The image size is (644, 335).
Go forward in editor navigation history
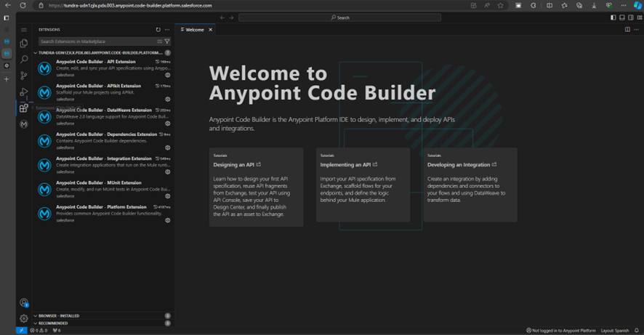231,17
